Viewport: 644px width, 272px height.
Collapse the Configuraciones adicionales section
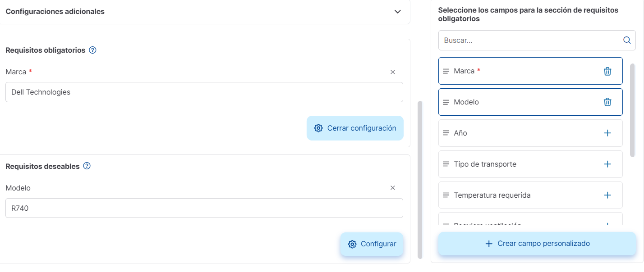pyautogui.click(x=397, y=12)
